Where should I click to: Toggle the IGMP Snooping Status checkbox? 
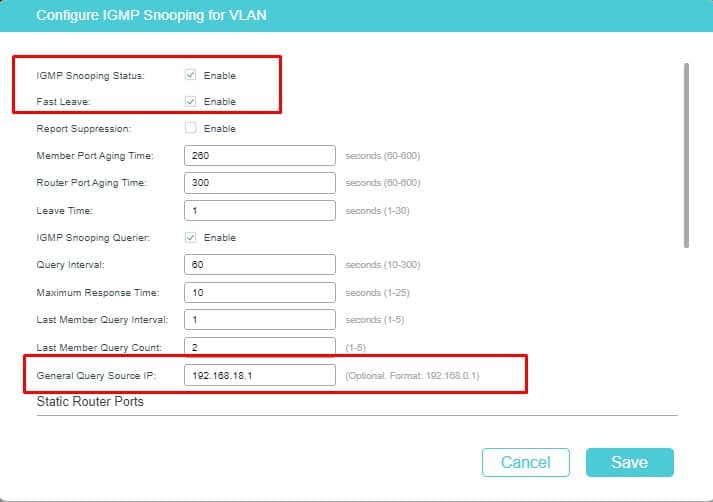(x=191, y=75)
